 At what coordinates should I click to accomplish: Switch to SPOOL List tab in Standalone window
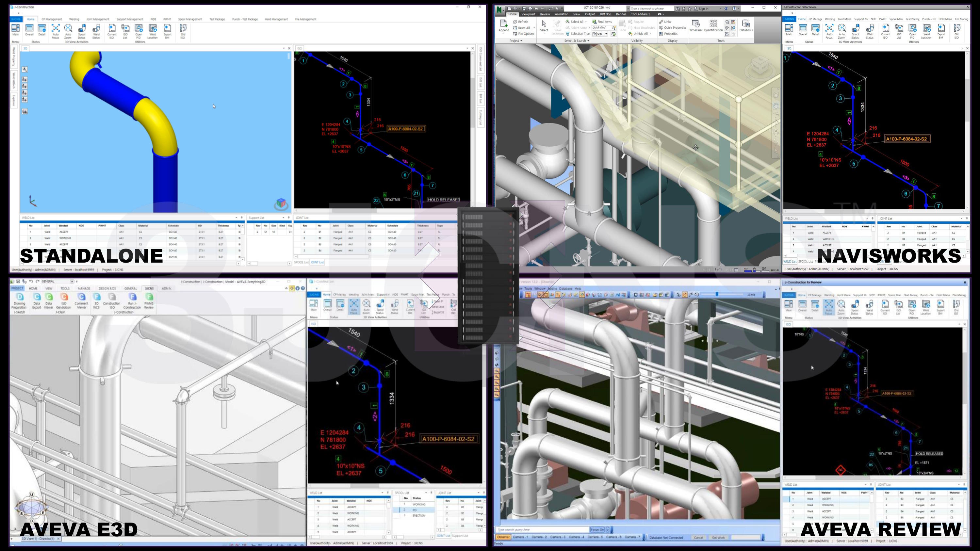click(301, 262)
